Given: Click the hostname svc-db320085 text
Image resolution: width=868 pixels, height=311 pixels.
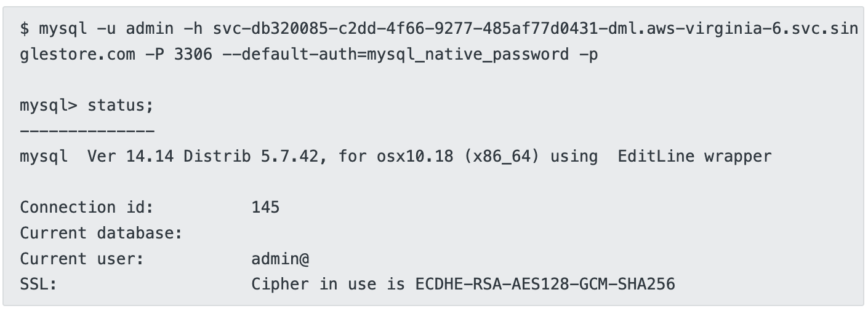Looking at the screenshot, I should pos(270,28).
